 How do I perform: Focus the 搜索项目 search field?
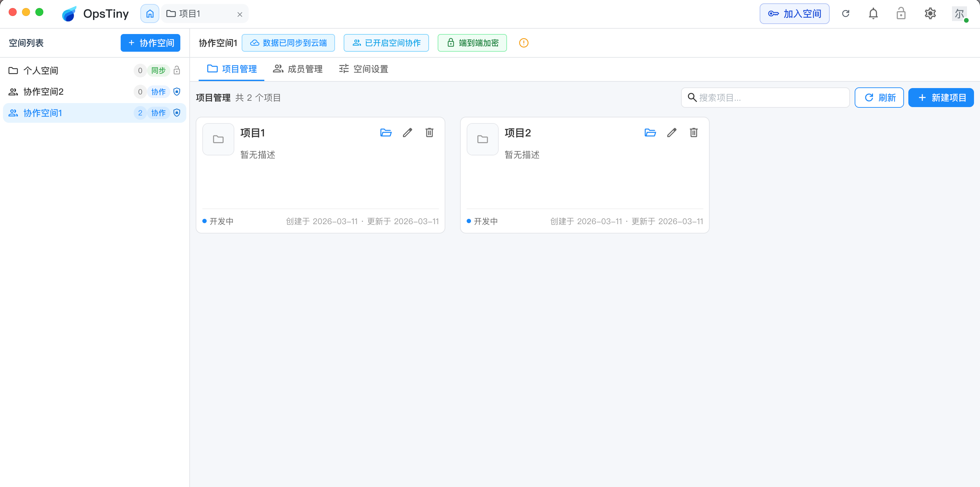pyautogui.click(x=765, y=97)
